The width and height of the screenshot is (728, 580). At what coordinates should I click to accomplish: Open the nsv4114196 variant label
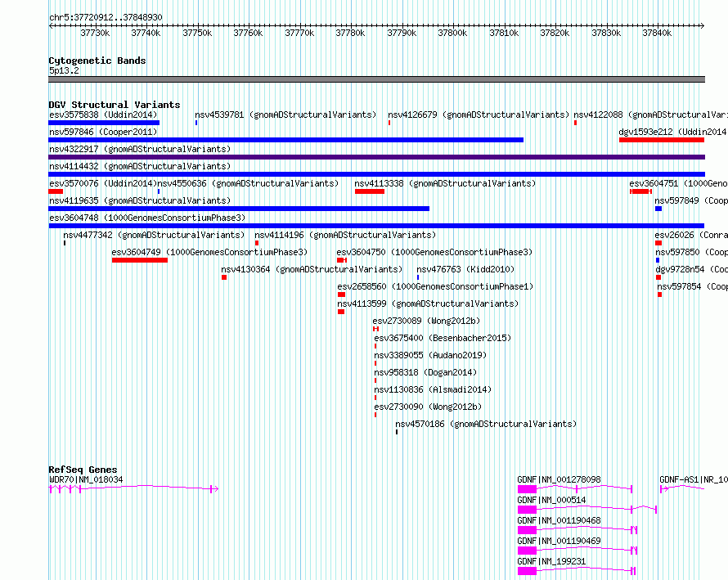coord(345,235)
